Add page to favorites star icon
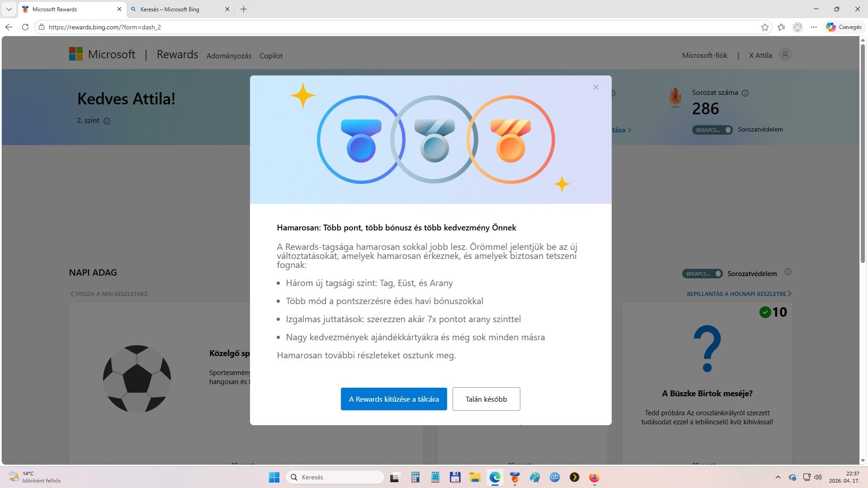 pyautogui.click(x=764, y=27)
